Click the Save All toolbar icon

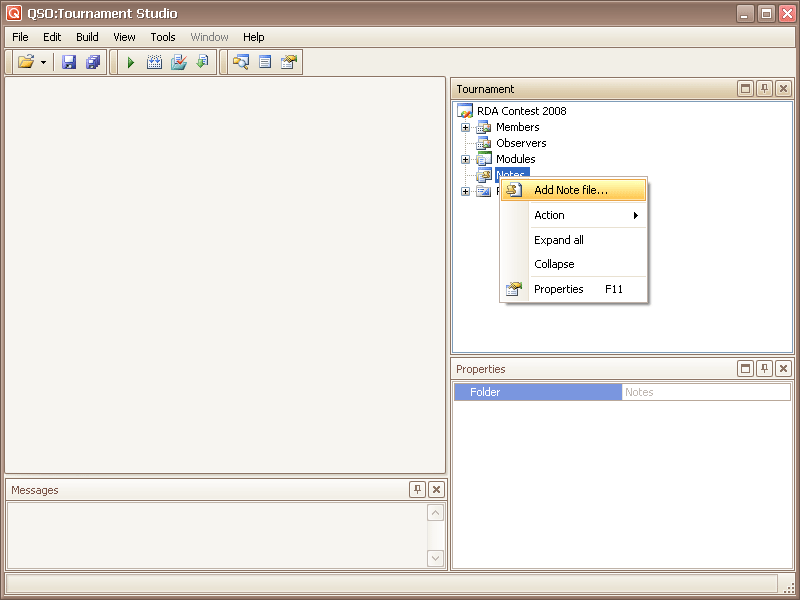point(93,62)
